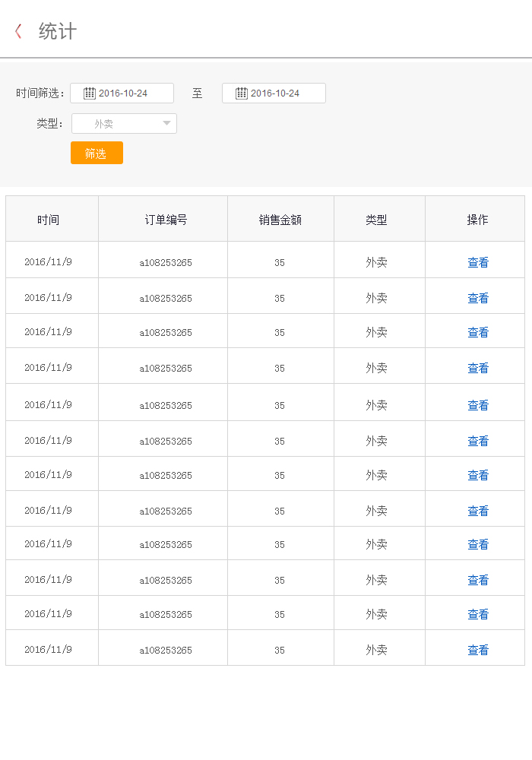Image resolution: width=532 pixels, height=760 pixels.
Task: Expand the 类型 dropdown showing 外卖
Action: pos(124,124)
